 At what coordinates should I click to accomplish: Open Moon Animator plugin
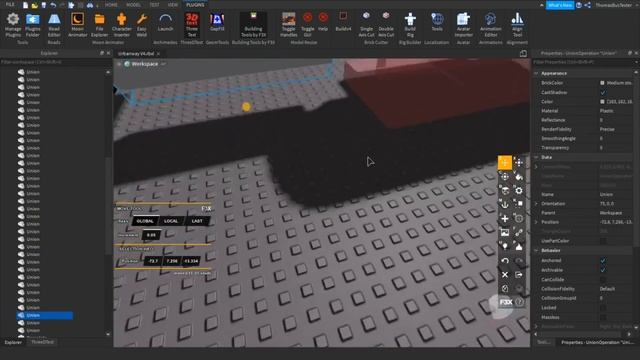tap(78, 25)
